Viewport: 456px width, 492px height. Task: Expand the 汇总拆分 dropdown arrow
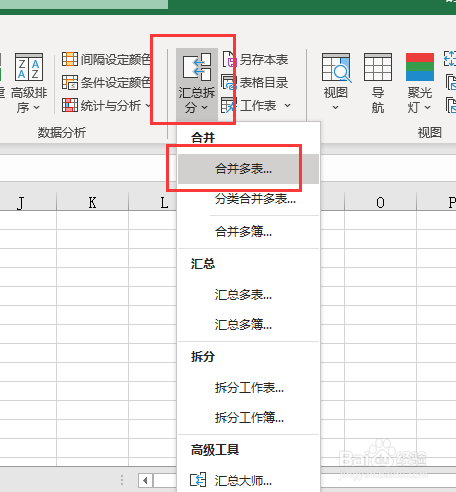[205, 108]
